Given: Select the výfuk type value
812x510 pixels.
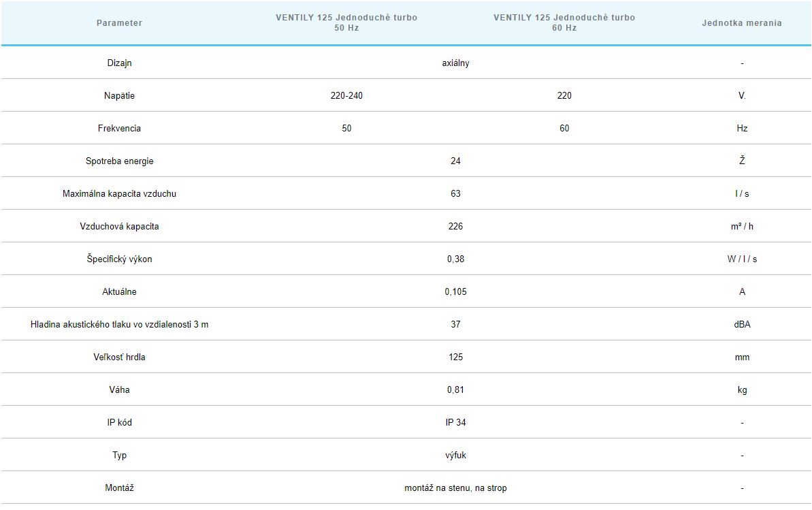Looking at the screenshot, I should pos(455,456).
